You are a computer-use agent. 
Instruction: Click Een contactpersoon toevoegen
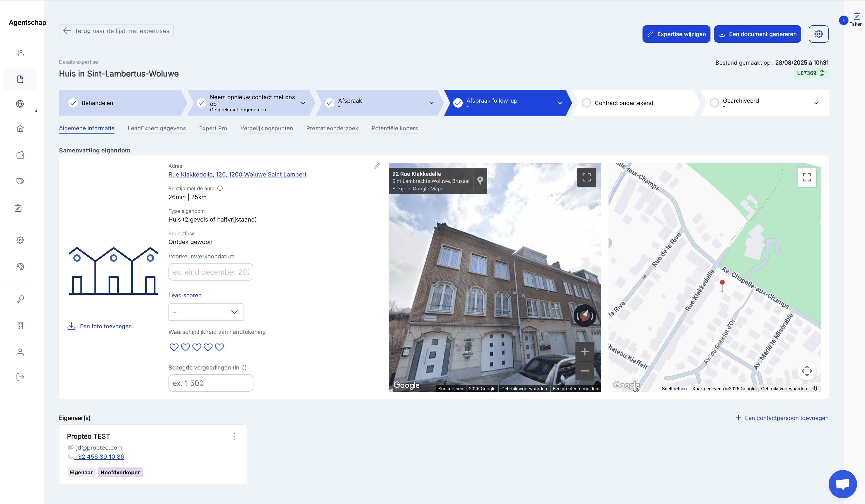pyautogui.click(x=782, y=418)
